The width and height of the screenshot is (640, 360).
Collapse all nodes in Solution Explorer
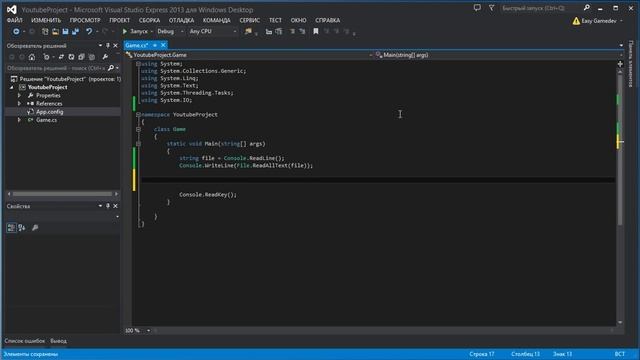pyautogui.click(x=81, y=57)
